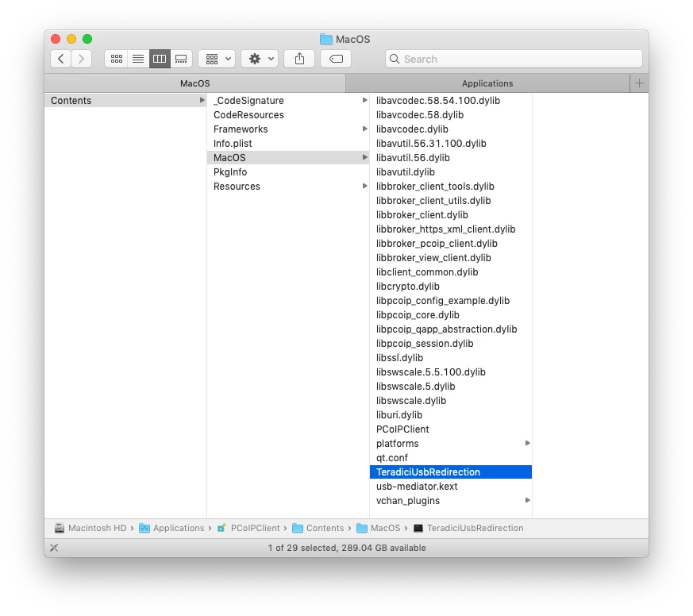Click Macintosh HD in the path bar
The height and width of the screenshot is (616, 693).
click(90, 528)
